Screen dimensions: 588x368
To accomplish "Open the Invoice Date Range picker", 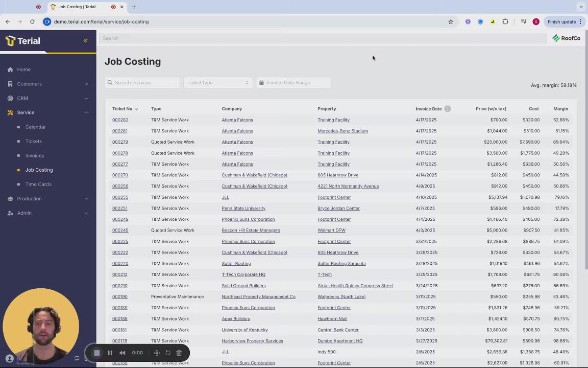I will point(293,83).
